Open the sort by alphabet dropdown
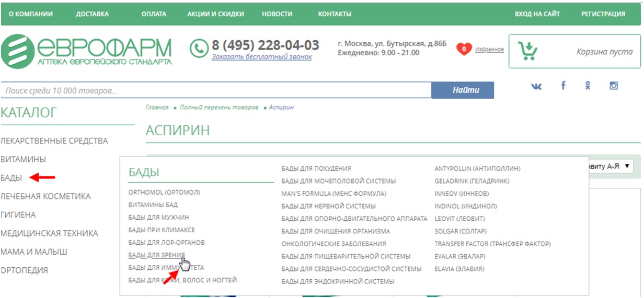Image resolution: width=644 pixels, height=298 pixels. tap(611, 166)
